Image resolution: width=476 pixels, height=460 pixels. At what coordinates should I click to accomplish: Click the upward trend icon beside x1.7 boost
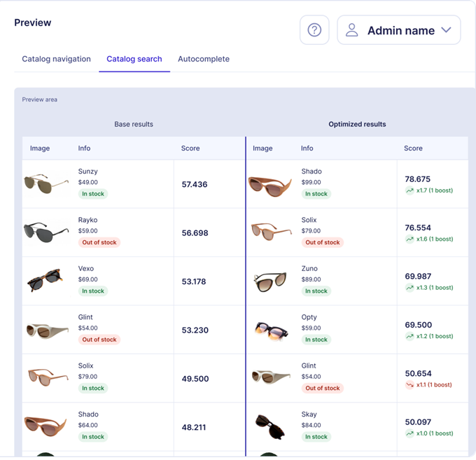click(x=409, y=190)
